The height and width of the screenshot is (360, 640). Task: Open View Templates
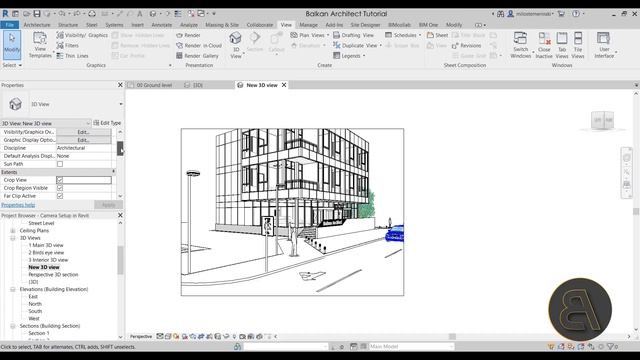(x=40, y=45)
